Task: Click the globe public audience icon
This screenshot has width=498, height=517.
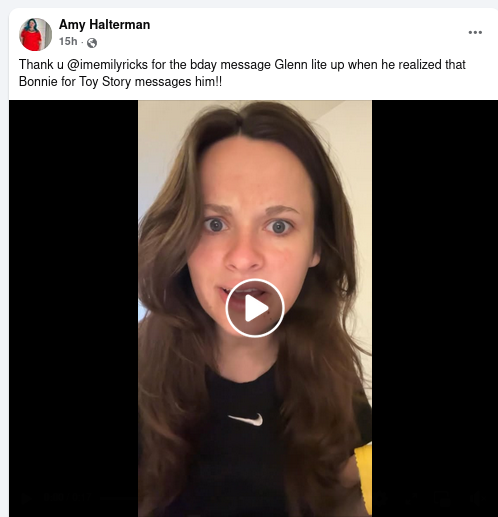Action: coord(92,43)
